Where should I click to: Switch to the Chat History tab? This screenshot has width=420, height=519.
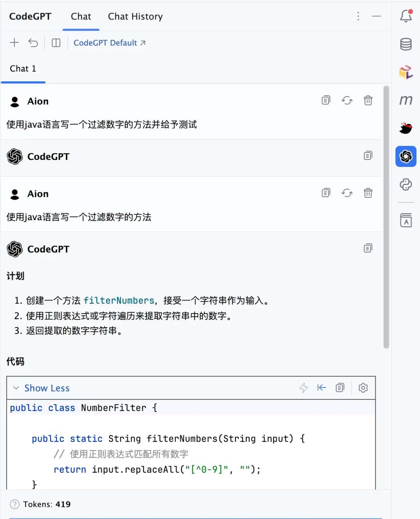coord(135,16)
